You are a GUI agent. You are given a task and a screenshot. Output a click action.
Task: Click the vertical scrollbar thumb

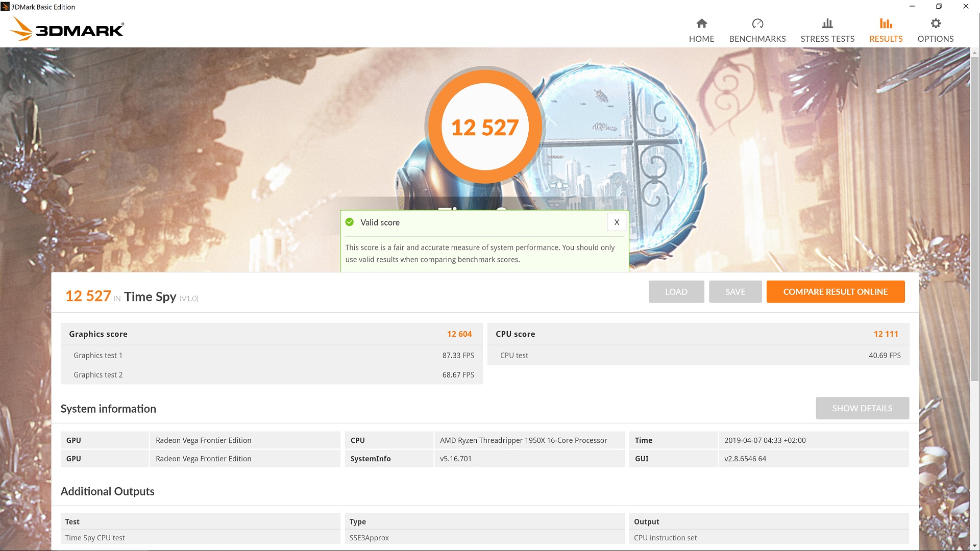[975, 219]
